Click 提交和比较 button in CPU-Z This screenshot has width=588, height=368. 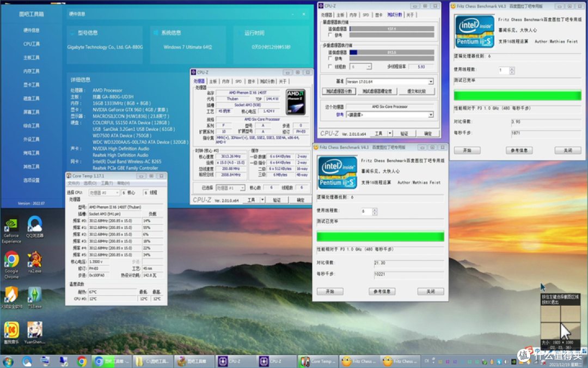416,91
